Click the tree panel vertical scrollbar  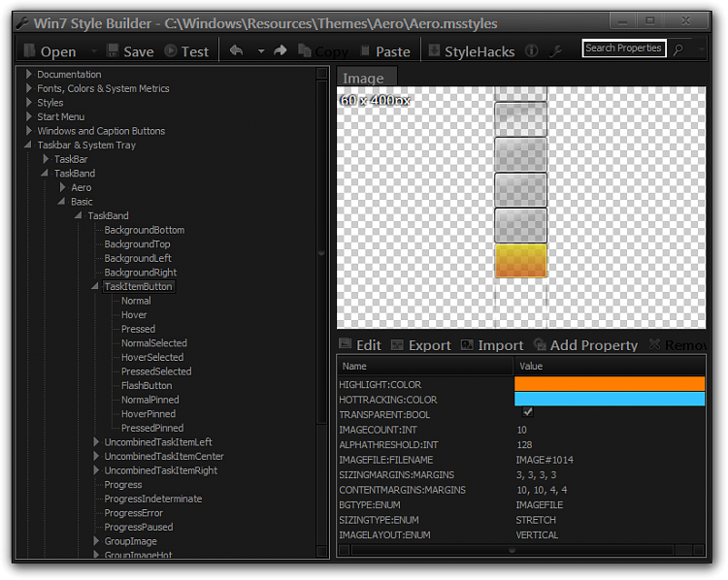(x=321, y=253)
